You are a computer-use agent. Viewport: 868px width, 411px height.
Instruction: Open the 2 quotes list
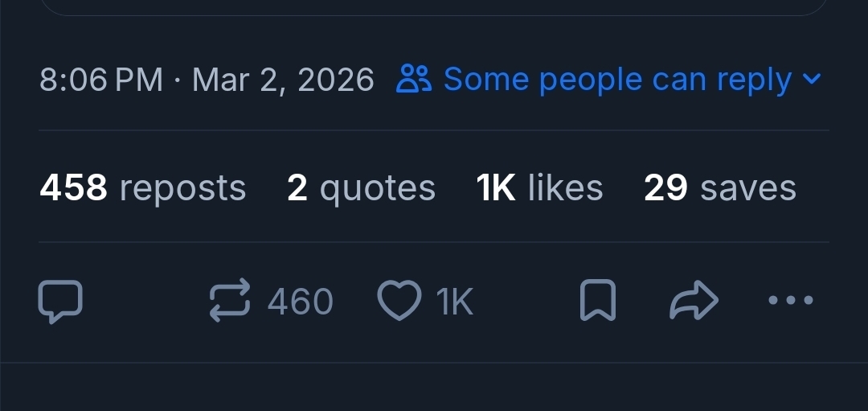pos(361,187)
